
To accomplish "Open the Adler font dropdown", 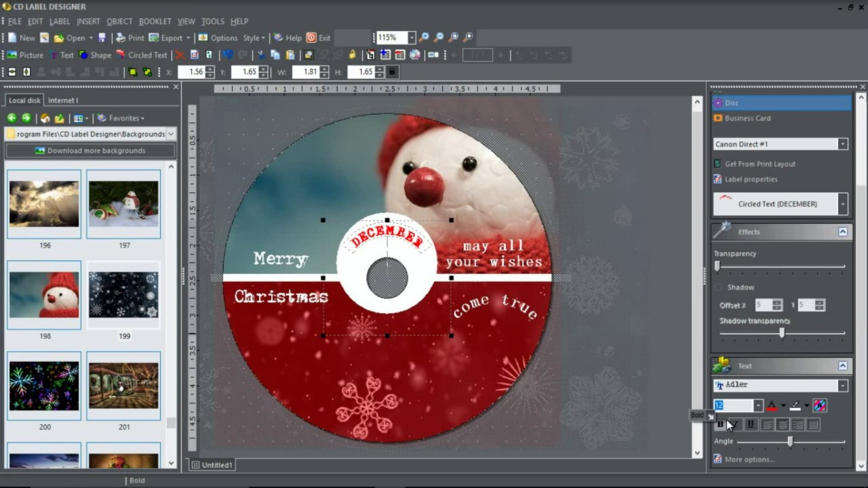I will click(842, 386).
